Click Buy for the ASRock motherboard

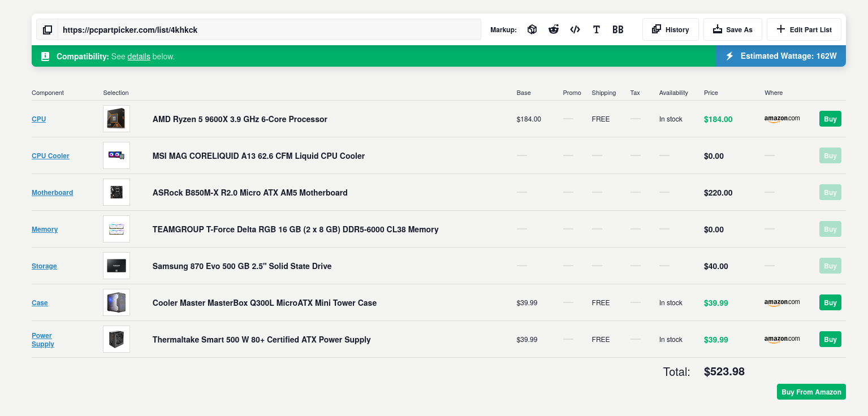pyautogui.click(x=830, y=192)
